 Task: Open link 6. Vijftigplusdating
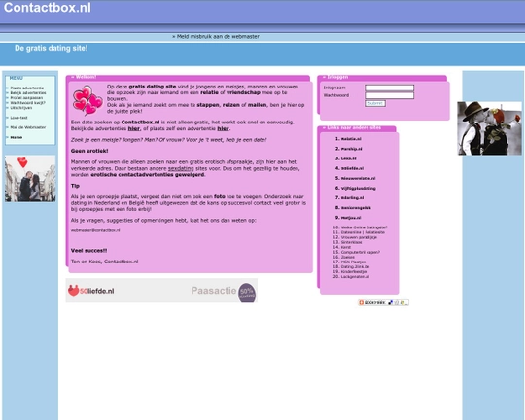tap(358, 188)
